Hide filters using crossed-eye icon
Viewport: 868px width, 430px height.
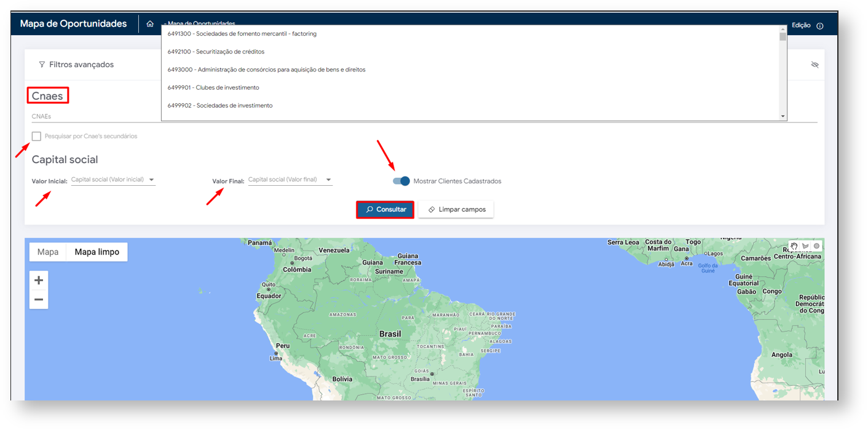pyautogui.click(x=815, y=65)
